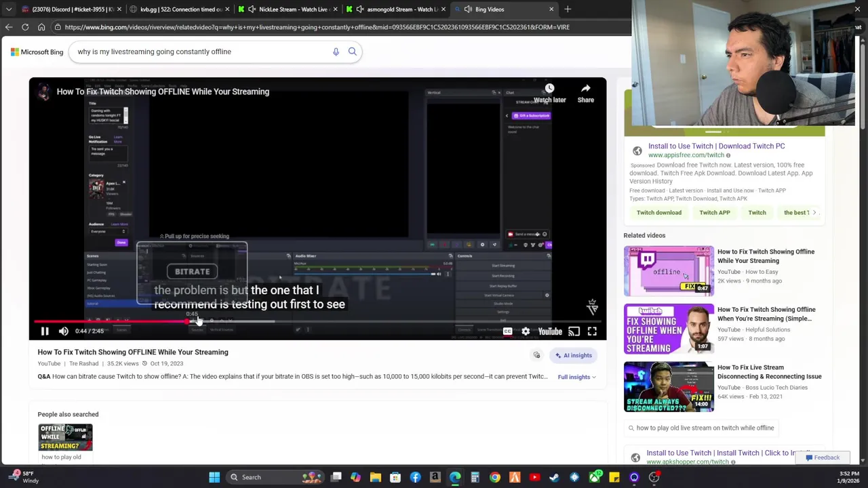Screen dimensions: 868x488
Task: Go back with browser back arrow
Action: point(9,27)
